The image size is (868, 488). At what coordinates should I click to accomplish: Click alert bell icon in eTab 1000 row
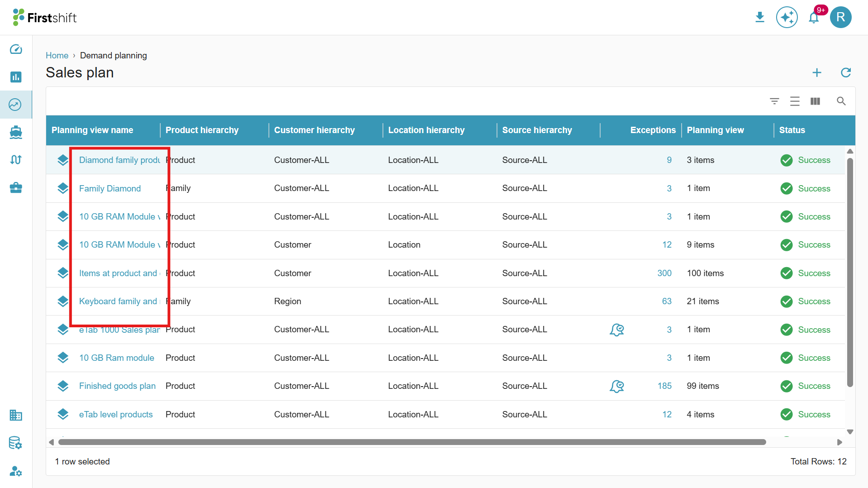tap(617, 330)
